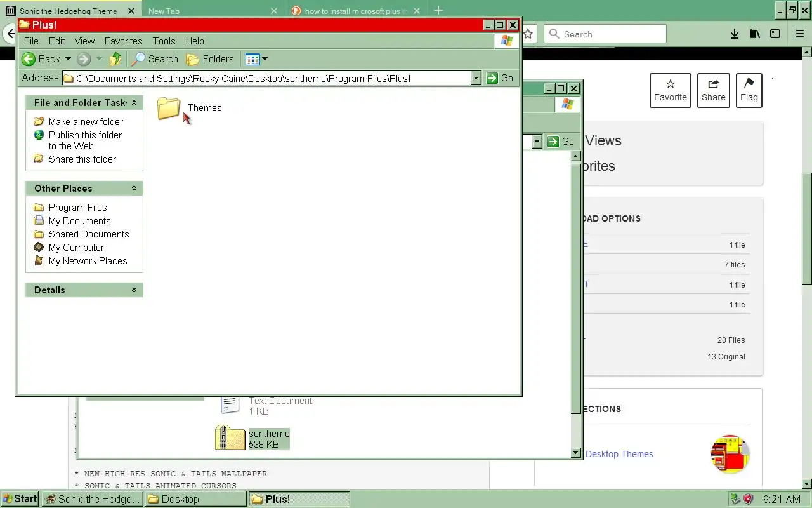Click Go button in the back Explorer window
812x508 pixels.
[x=561, y=142]
